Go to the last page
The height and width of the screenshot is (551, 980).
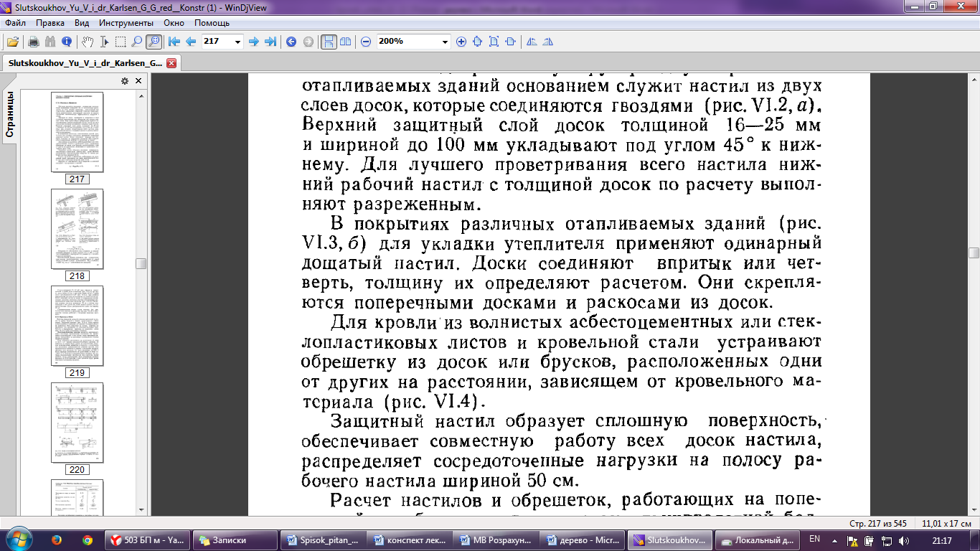click(x=270, y=42)
